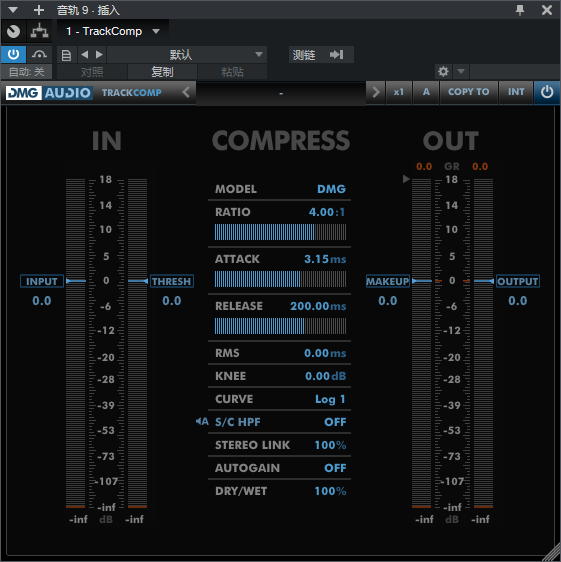561x562 pixels.
Task: Click the knob-shaped micro view icon
Action: [14, 32]
